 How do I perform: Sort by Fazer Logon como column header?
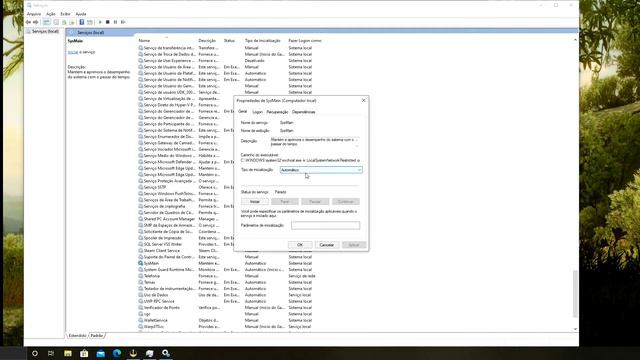[x=305, y=41]
